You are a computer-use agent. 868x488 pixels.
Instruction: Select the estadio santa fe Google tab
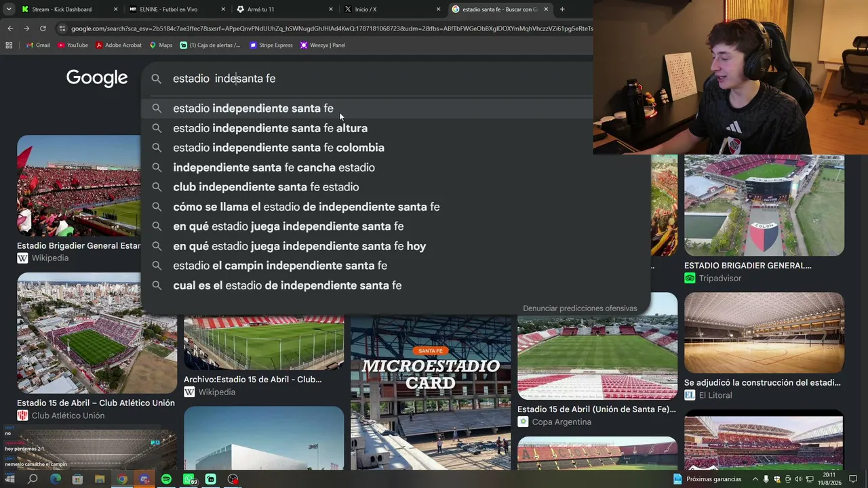click(x=500, y=9)
